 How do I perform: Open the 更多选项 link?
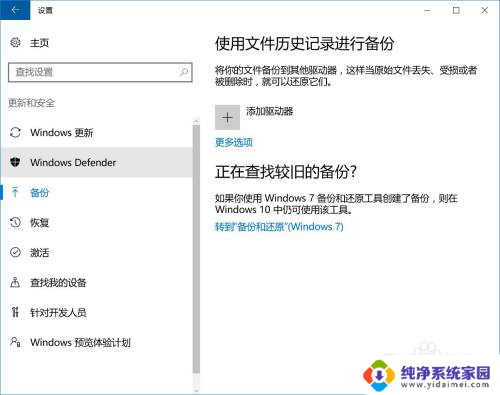234,142
